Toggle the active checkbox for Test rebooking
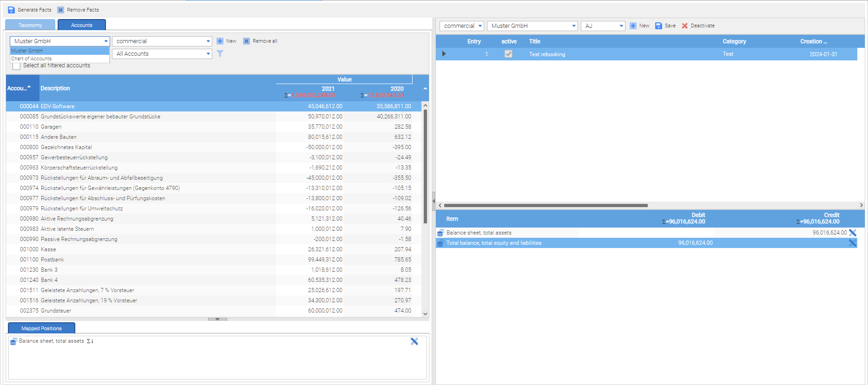Screen dimensions: 868x385 (x=508, y=54)
